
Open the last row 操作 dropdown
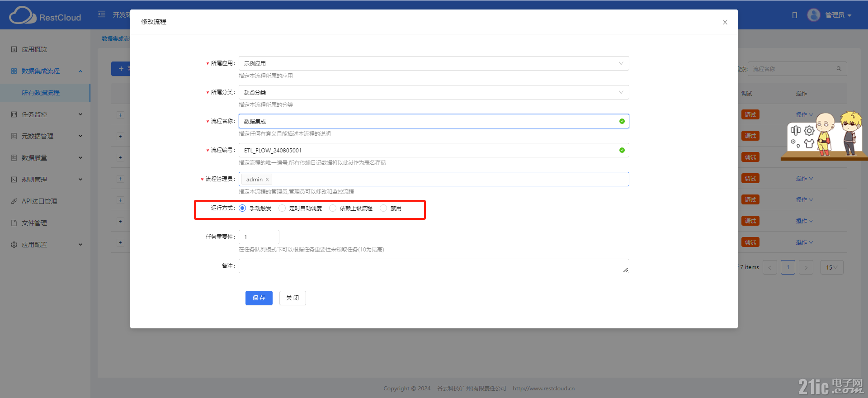(x=804, y=242)
